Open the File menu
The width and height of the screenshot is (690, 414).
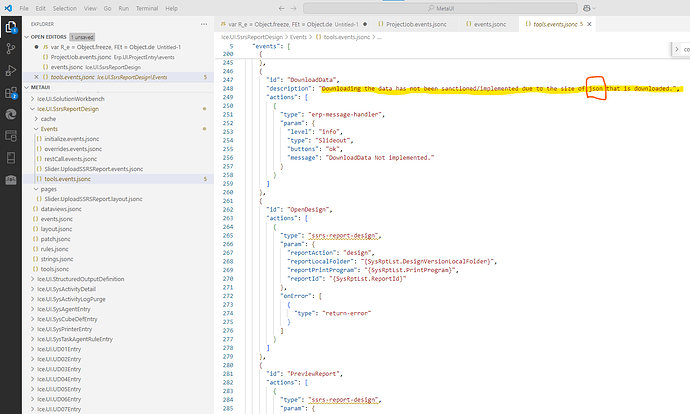[24, 8]
